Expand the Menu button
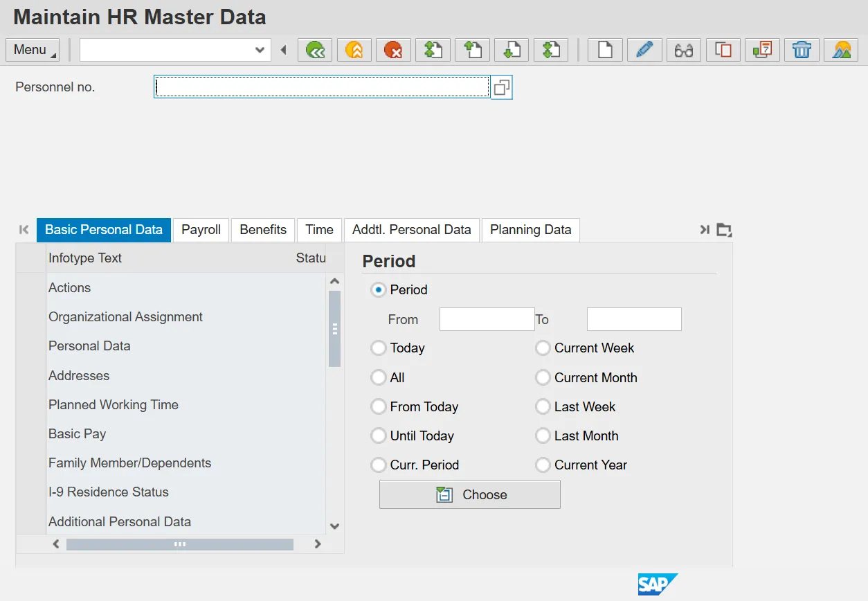Screen dimensions: 868x601 coord(33,50)
